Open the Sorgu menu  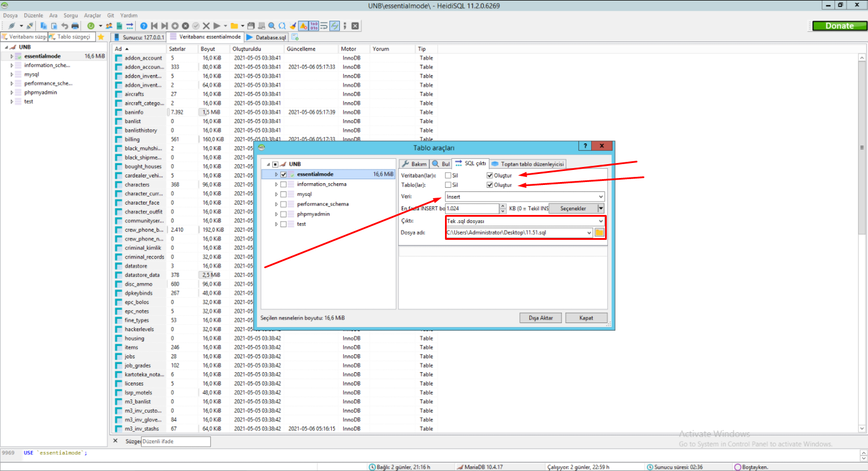pos(71,16)
